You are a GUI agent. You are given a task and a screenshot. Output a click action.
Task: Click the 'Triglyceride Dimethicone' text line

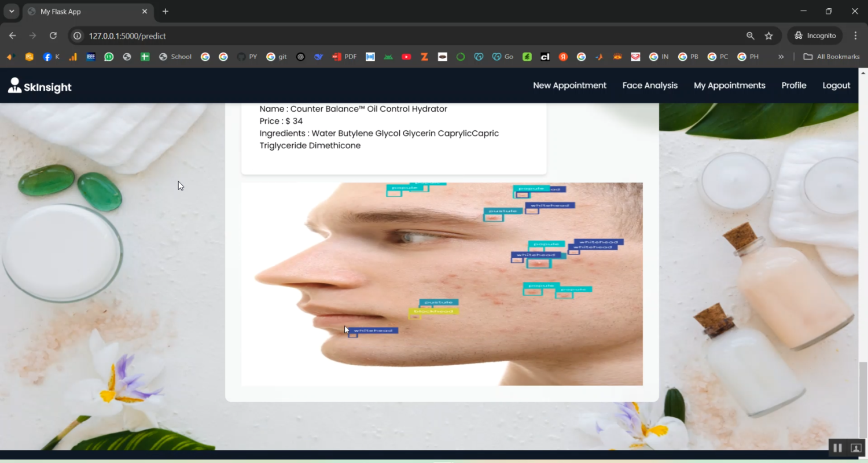310,145
